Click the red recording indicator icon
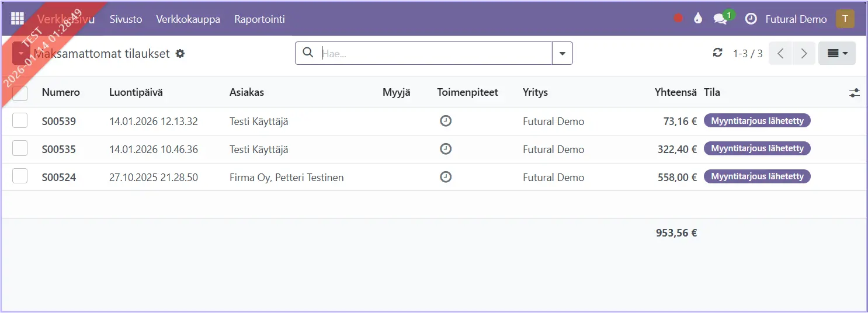The image size is (868, 313). [x=678, y=19]
